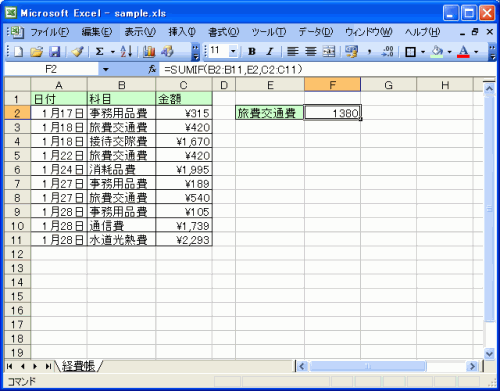Select header cell 金額
The width and height of the screenshot is (500, 391).
coord(184,99)
